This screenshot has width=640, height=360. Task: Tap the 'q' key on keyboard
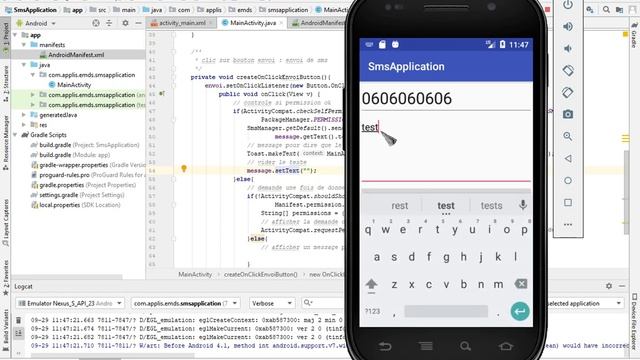[x=368, y=230]
